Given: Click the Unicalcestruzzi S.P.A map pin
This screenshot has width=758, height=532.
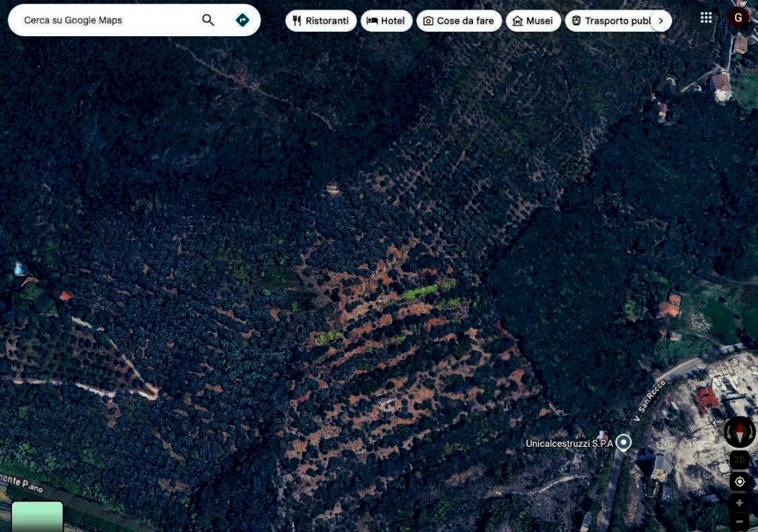Looking at the screenshot, I should [624, 442].
